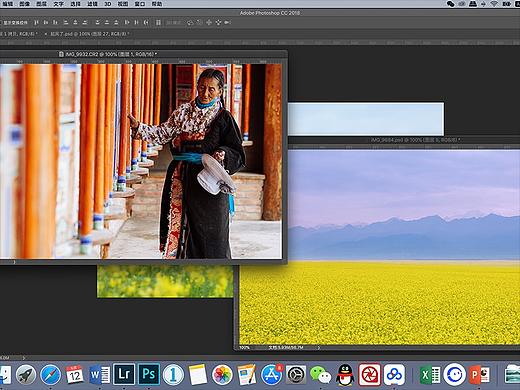This screenshot has height=390, width=520.
Task: Open the 帮助 menu
Action: [157, 4]
